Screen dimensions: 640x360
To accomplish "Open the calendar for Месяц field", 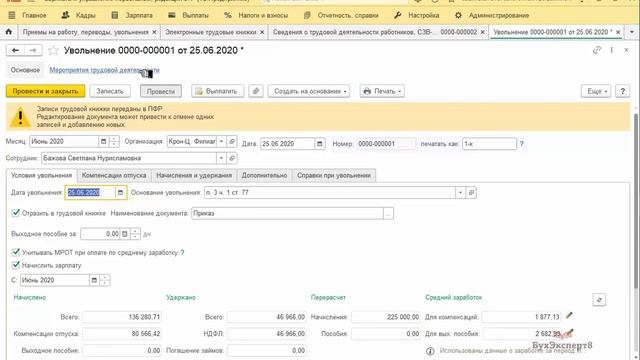I will click(x=104, y=142).
